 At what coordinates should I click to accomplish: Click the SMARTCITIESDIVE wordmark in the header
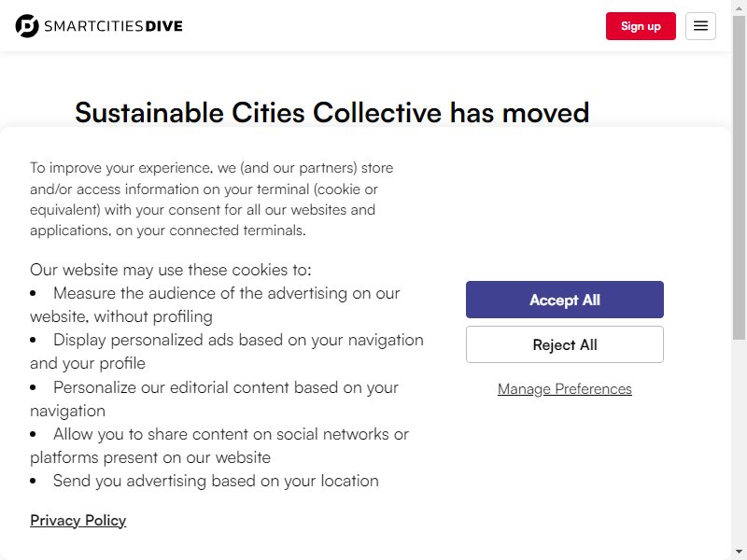pyautogui.click(x=113, y=26)
